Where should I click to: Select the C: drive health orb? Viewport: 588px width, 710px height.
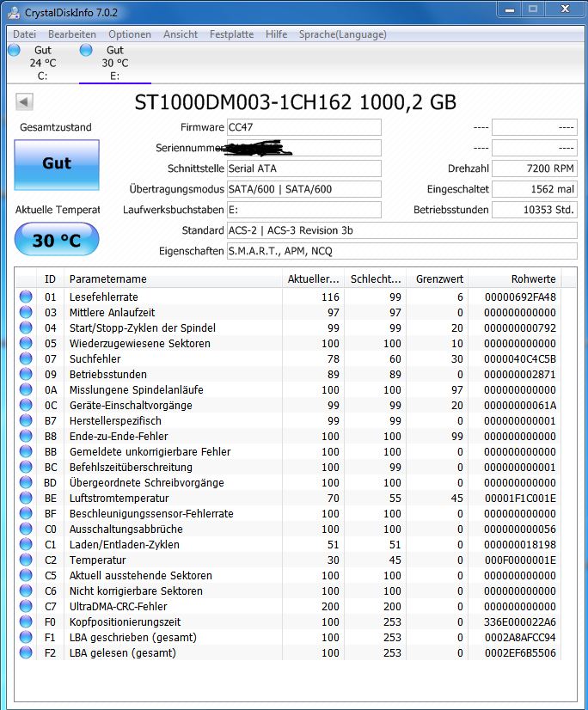[14, 50]
